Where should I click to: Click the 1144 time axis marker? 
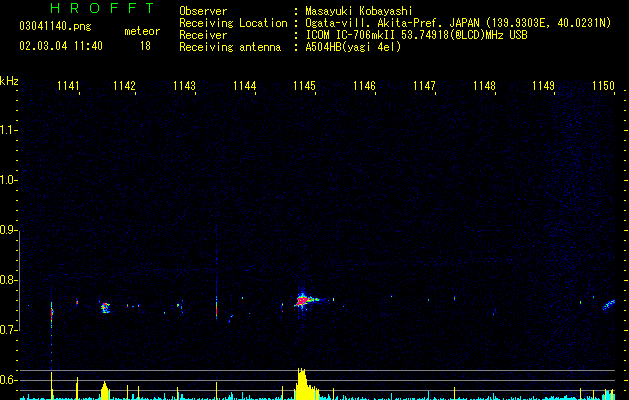(x=244, y=86)
